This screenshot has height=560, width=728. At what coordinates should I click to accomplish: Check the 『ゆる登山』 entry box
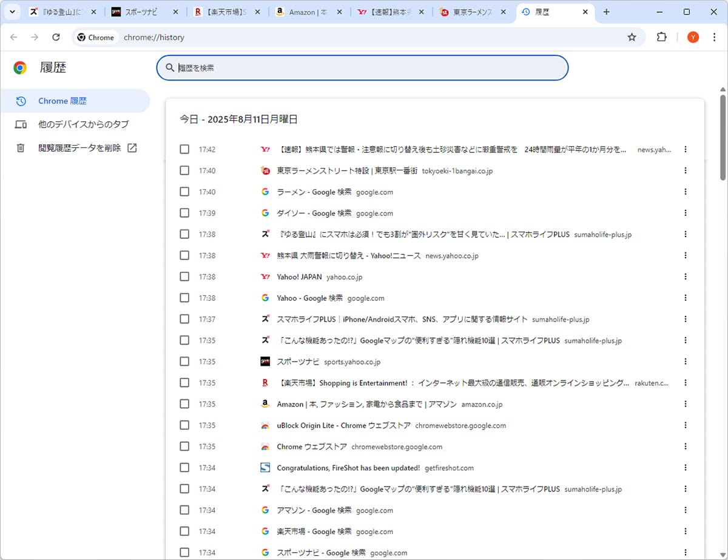pos(184,234)
